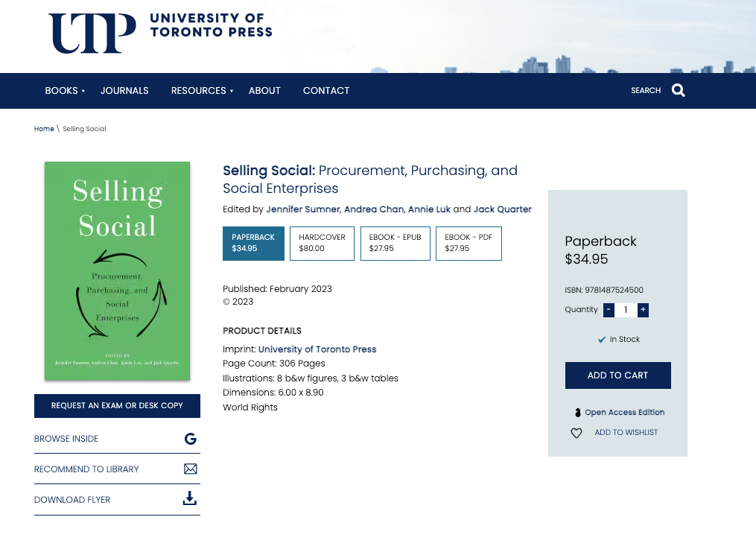
Task: Click the quantity input field
Action: tap(626, 309)
